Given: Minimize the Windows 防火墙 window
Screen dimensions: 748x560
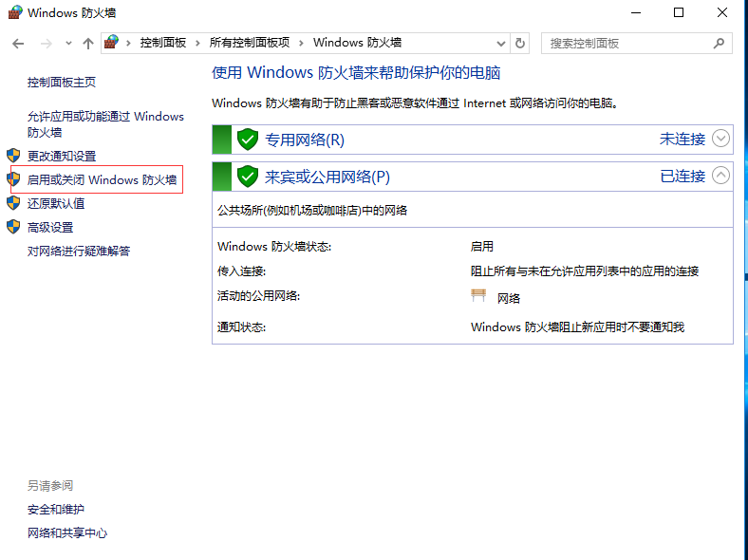Looking at the screenshot, I should click(636, 13).
